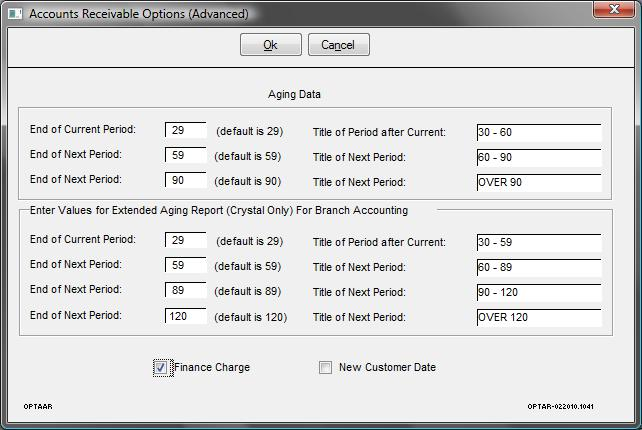Click the Ok button

[271, 45]
